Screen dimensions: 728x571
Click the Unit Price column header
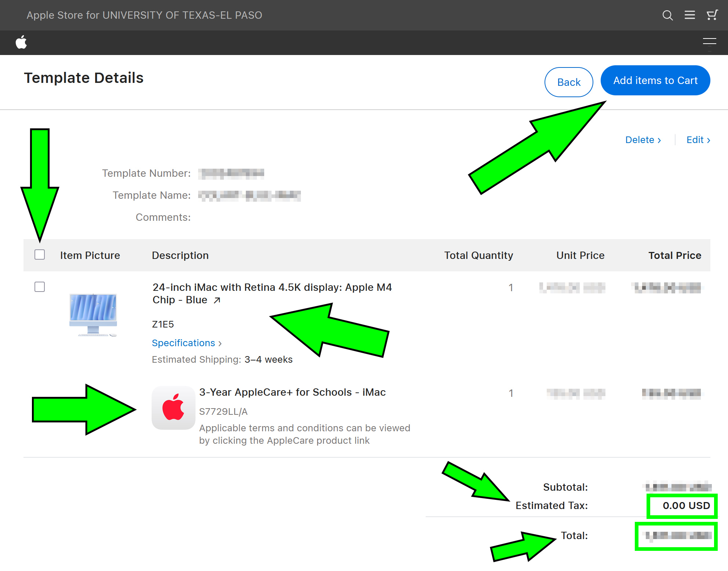(580, 255)
